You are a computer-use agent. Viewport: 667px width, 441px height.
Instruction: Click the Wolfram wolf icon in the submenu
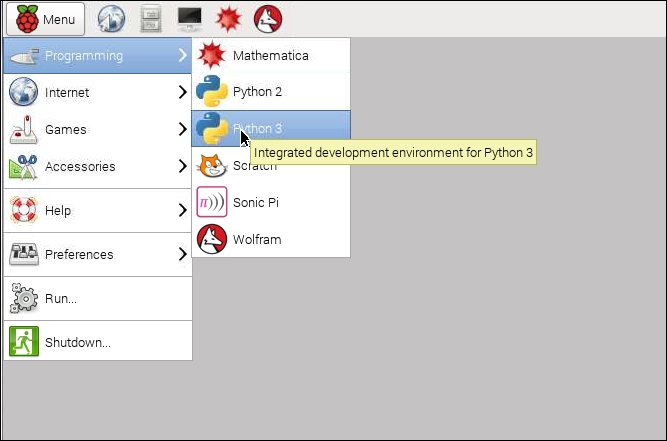click(x=212, y=239)
